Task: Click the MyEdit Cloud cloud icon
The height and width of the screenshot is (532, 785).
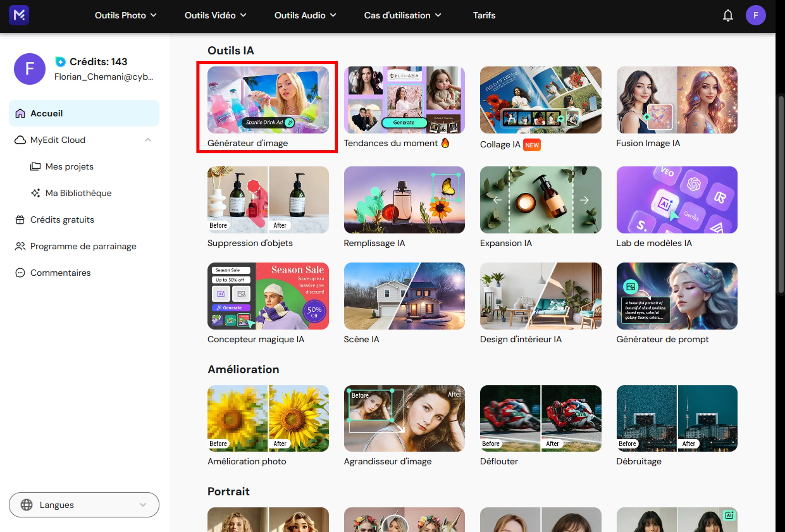Action: click(20, 140)
